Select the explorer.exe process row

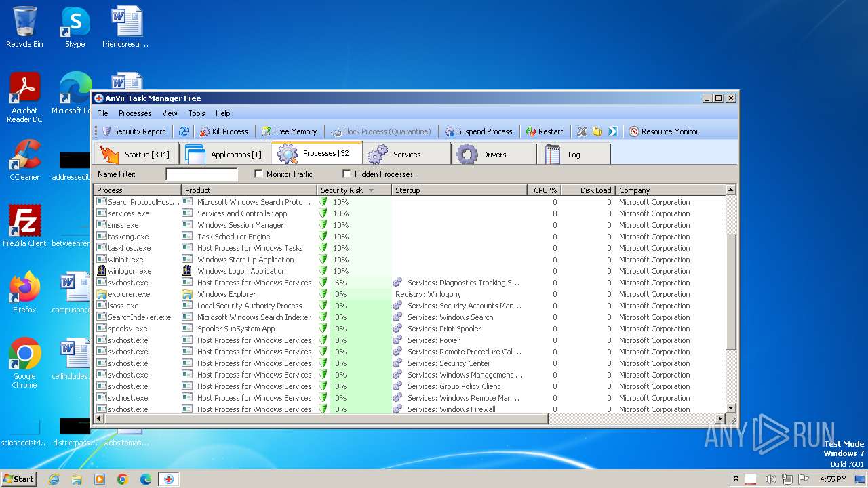pyautogui.click(x=410, y=294)
